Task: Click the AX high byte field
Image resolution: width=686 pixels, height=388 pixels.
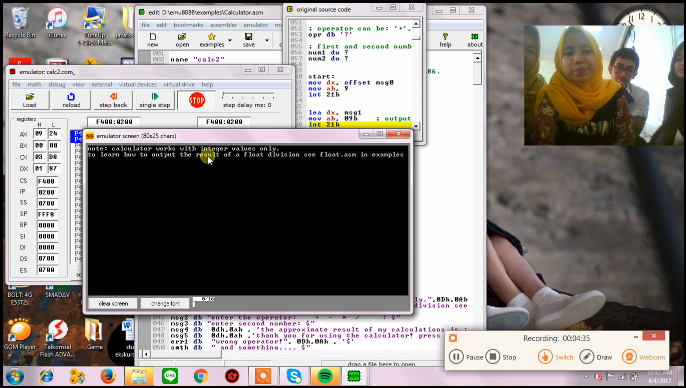Action: (39, 133)
